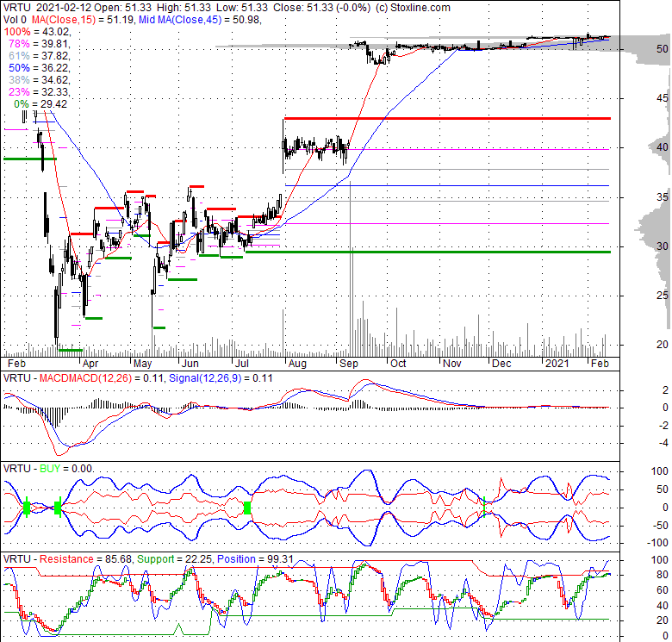Click the '(c) Stoxline.com' credit text
This screenshot has width=672, height=642.
(x=413, y=8)
